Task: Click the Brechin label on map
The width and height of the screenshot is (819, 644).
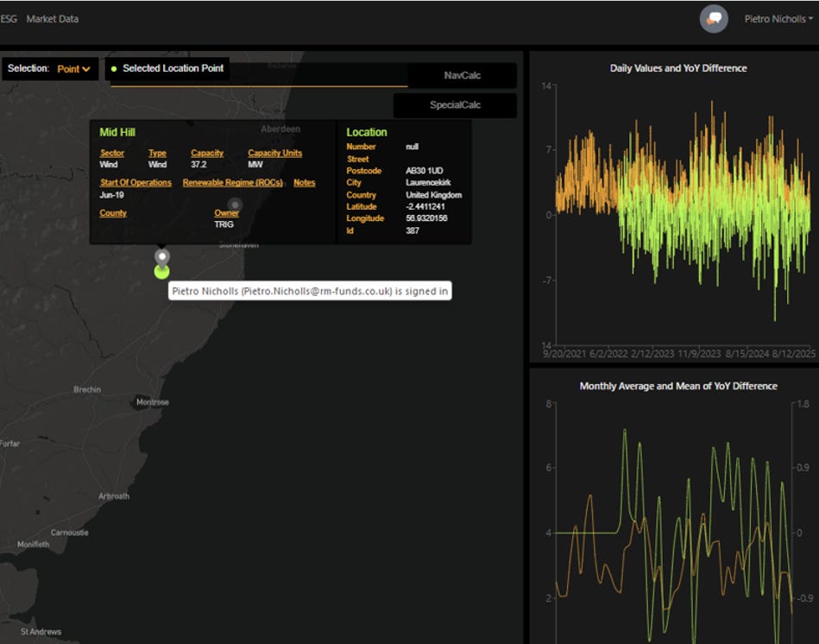Action: 87,389
